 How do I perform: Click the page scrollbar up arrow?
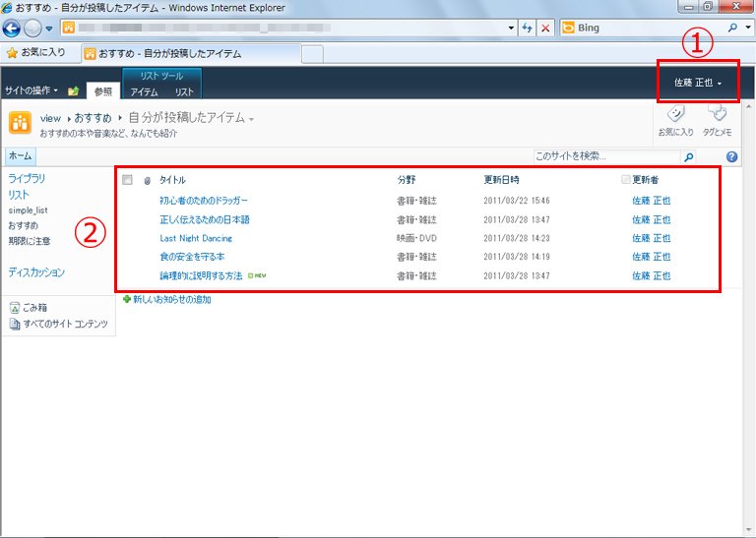coord(749,106)
